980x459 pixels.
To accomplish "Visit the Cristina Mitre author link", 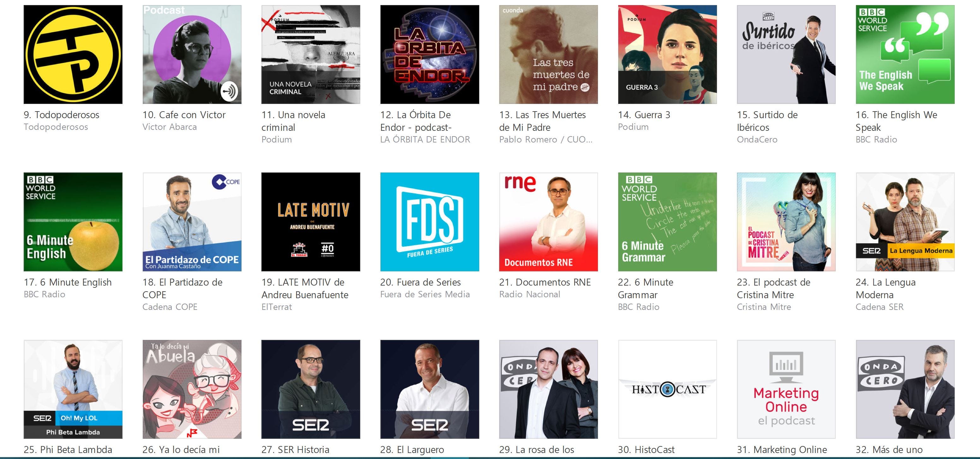I will click(x=764, y=307).
